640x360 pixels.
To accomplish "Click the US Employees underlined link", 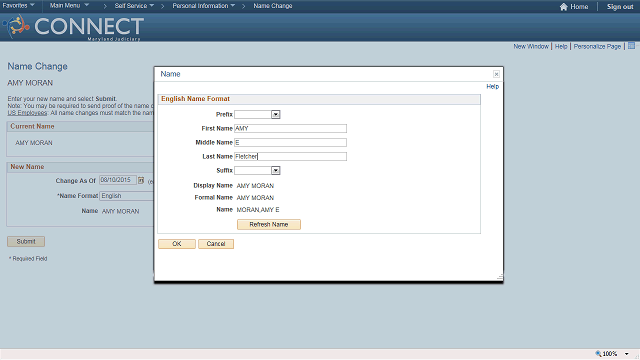I will [x=27, y=113].
